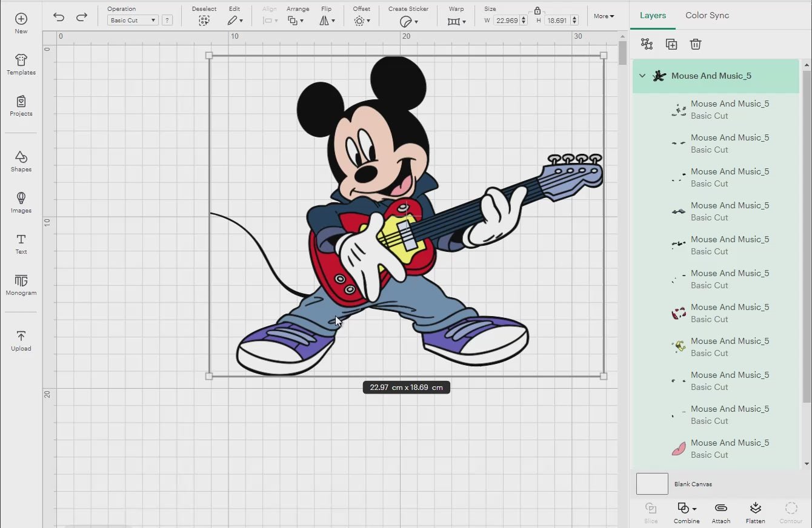Screen dimensions: 812x528
Task: Open the Warp dropdown
Action: (456, 21)
